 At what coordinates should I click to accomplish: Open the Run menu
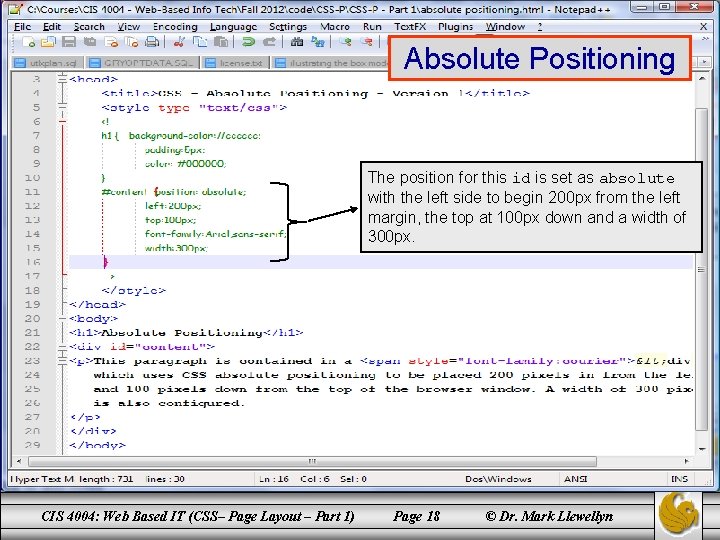(x=372, y=27)
